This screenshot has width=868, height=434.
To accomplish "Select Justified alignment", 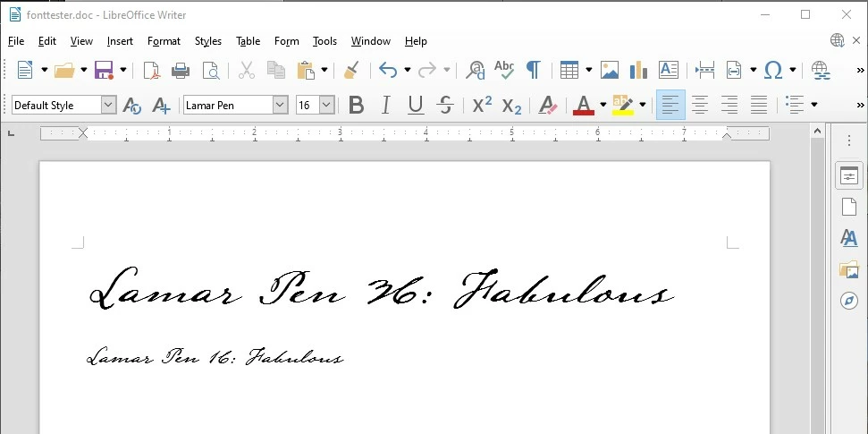I will (x=758, y=105).
